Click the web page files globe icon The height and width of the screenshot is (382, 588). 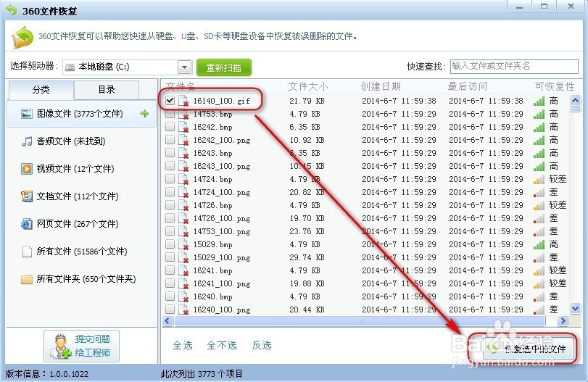click(x=27, y=224)
